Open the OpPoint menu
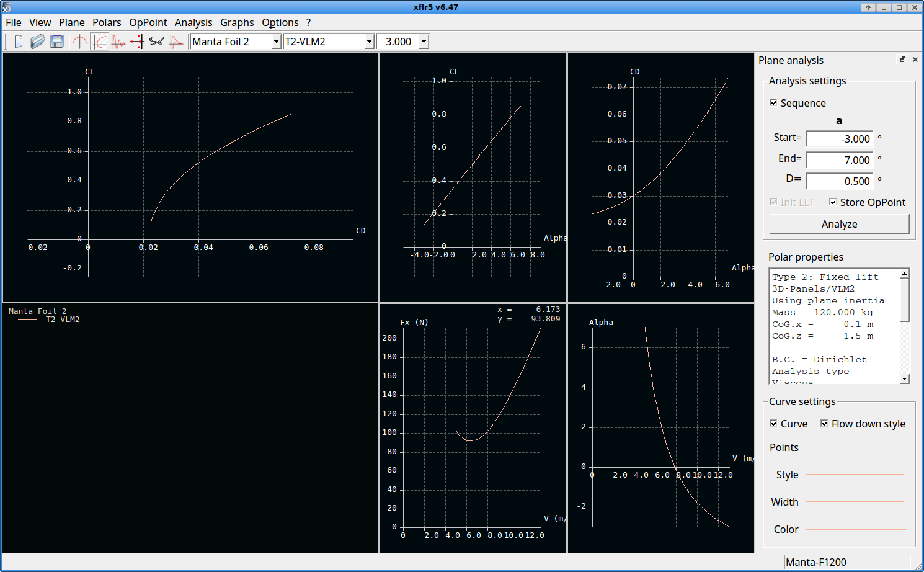924x572 pixels. [x=148, y=22]
